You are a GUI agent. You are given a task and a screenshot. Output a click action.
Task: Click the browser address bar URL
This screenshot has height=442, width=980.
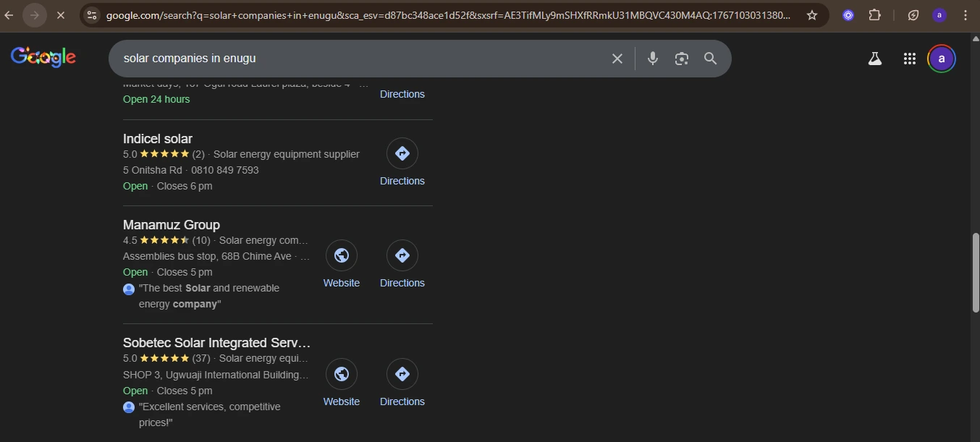tap(448, 14)
